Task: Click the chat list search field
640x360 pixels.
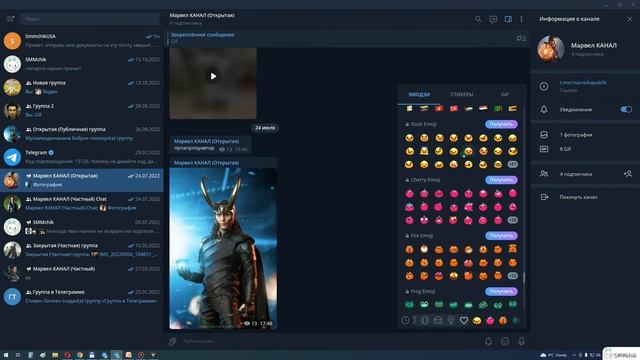Action: click(x=90, y=19)
